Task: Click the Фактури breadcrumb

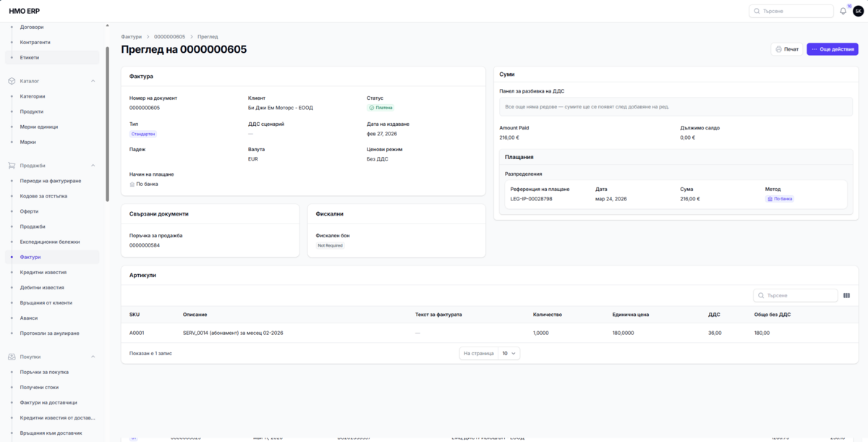Action: [x=131, y=36]
